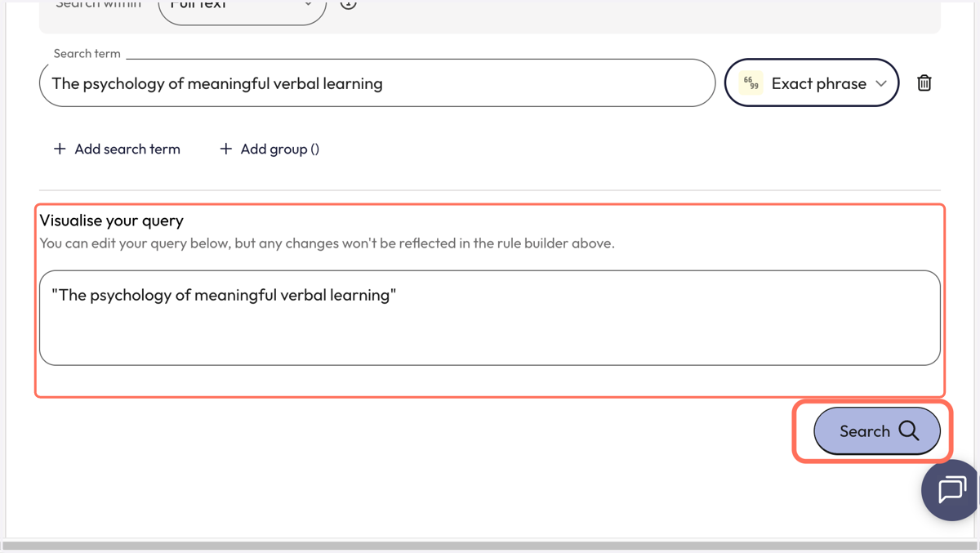Viewport: 980px width, 553px height.
Task: Open the chat support bubble
Action: coord(951,490)
